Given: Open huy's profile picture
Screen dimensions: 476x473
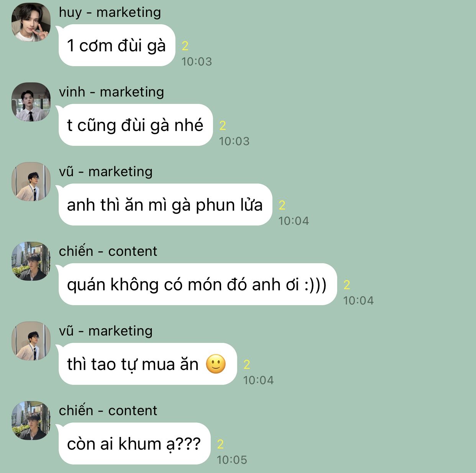Looking at the screenshot, I should coord(31,22).
